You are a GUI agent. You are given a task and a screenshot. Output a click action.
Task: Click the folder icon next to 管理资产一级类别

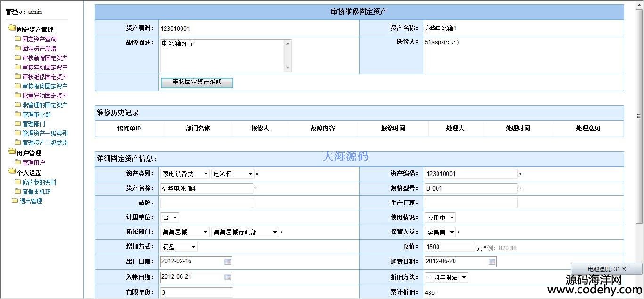(x=17, y=133)
